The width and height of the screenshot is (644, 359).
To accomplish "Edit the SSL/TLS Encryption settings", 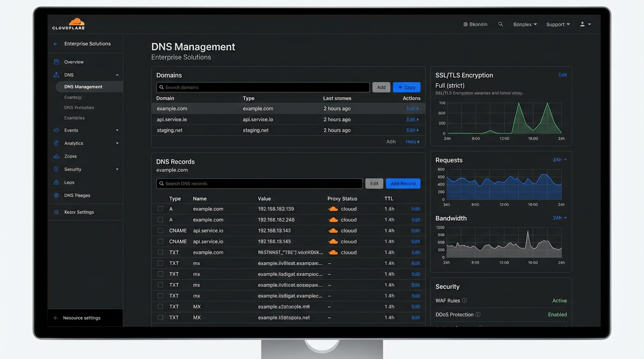I will click(x=562, y=75).
